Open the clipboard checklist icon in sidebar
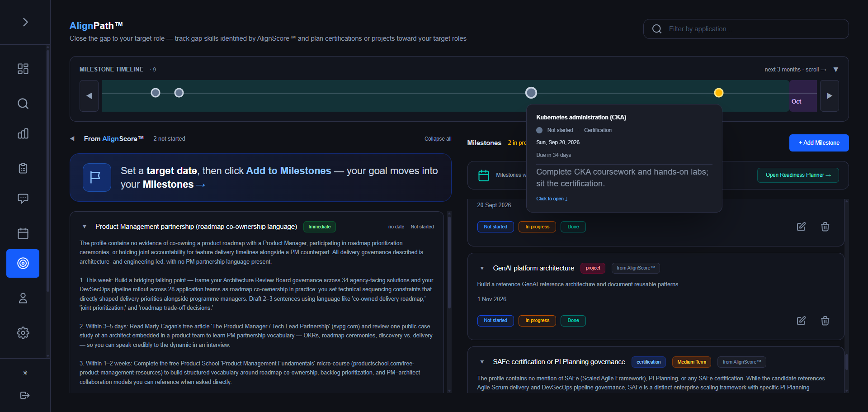The image size is (868, 412). click(x=23, y=168)
